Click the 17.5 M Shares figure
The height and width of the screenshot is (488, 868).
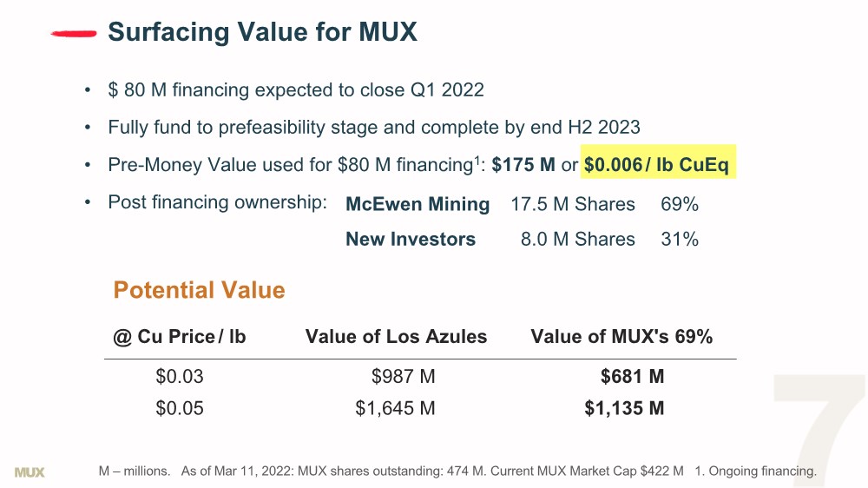[573, 205]
